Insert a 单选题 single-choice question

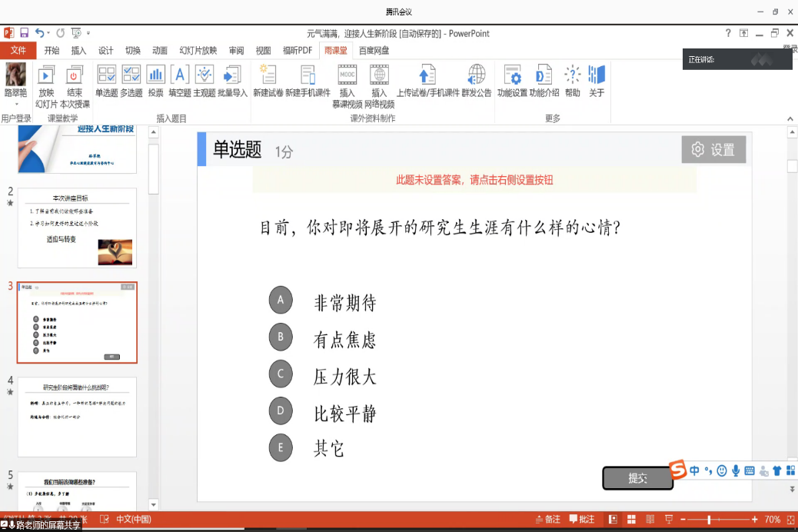[107, 81]
